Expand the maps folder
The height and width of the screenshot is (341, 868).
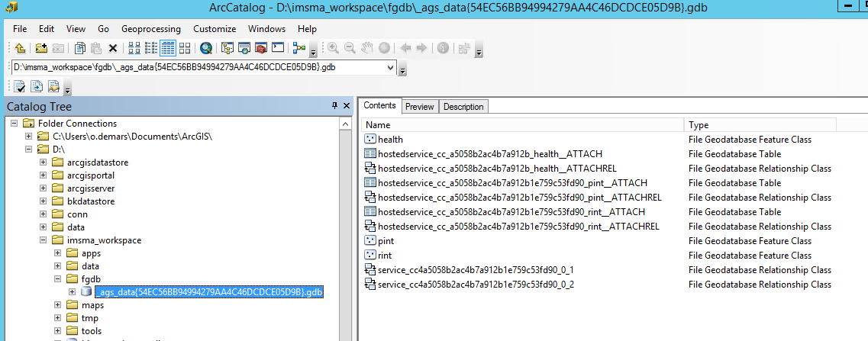pyautogui.click(x=57, y=305)
